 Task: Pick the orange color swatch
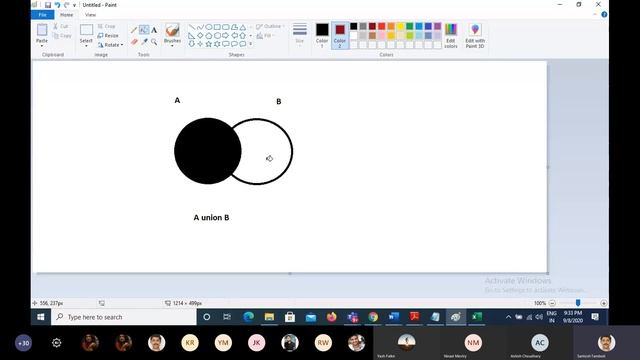pyautogui.click(x=391, y=26)
